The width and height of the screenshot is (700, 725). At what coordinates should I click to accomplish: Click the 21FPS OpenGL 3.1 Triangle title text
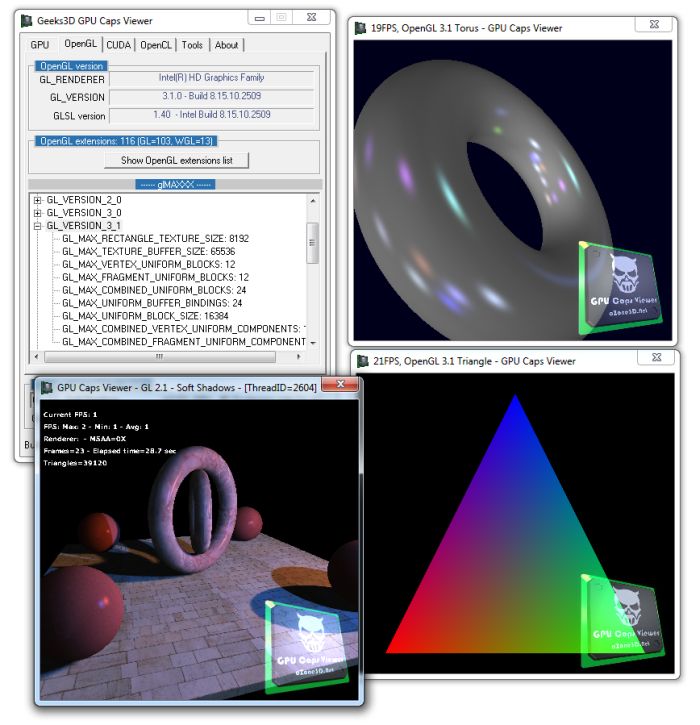[474, 362]
